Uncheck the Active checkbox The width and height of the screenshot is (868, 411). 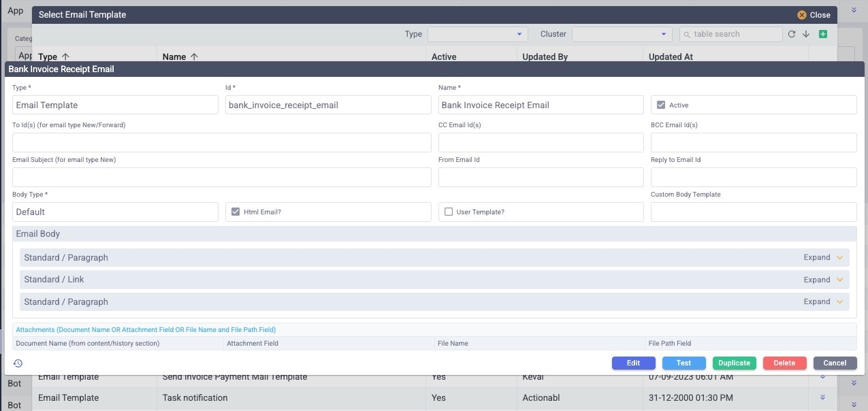coord(660,104)
